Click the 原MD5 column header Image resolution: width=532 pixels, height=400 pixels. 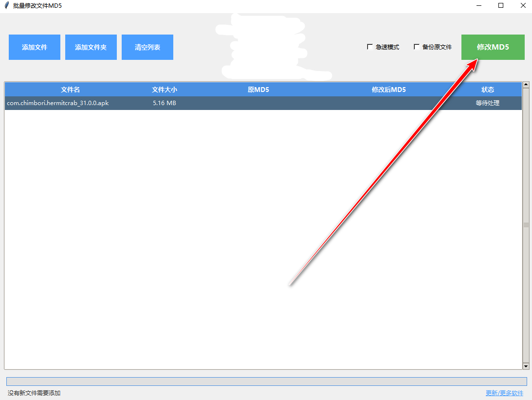258,90
